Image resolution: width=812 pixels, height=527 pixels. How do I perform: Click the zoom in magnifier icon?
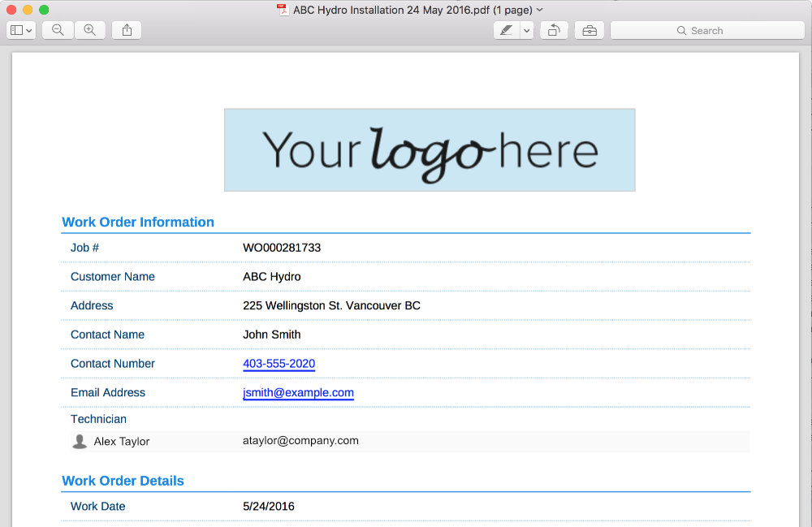click(x=90, y=31)
